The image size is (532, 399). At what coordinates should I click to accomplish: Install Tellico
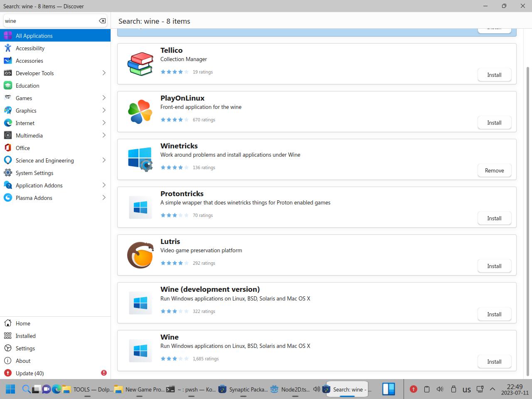494,75
